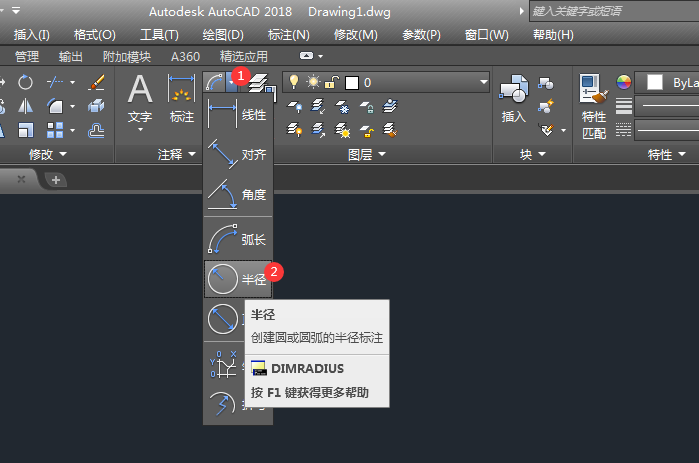
Task: Open the linetype dropdown in 特性 panel
Action: pos(666,130)
